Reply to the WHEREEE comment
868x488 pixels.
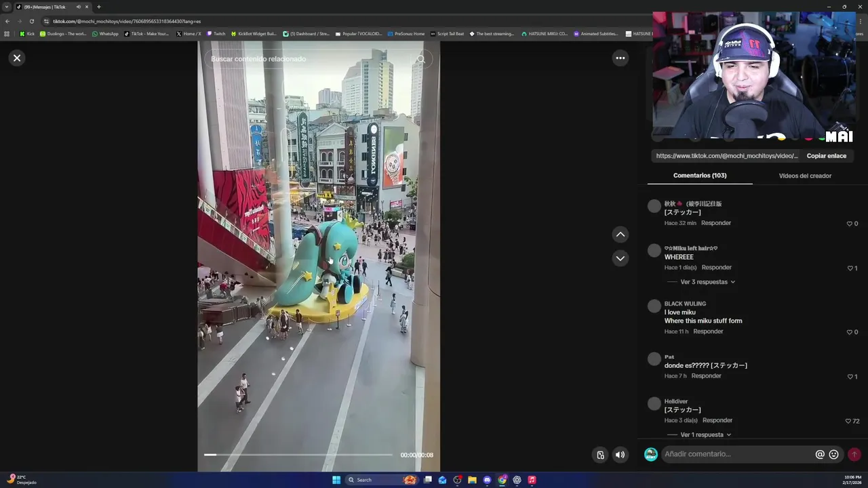[x=716, y=267]
